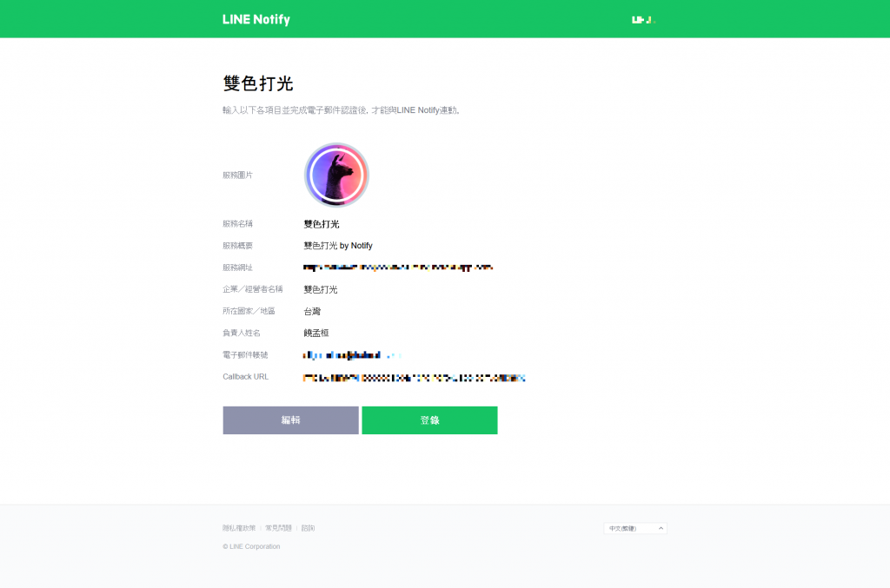Click the company name value next to 企業／經營者名稱
The width and height of the screenshot is (890, 588).
coord(321,289)
